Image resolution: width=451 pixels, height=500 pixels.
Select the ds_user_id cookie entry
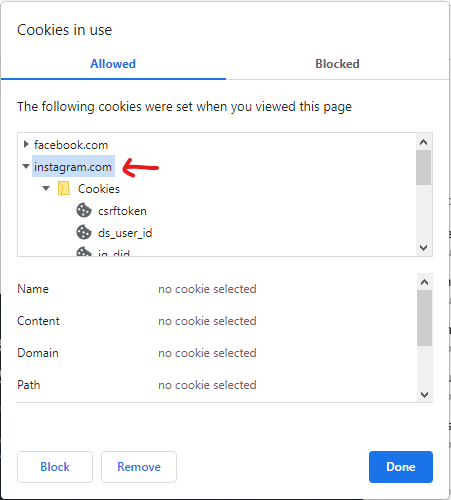125,233
